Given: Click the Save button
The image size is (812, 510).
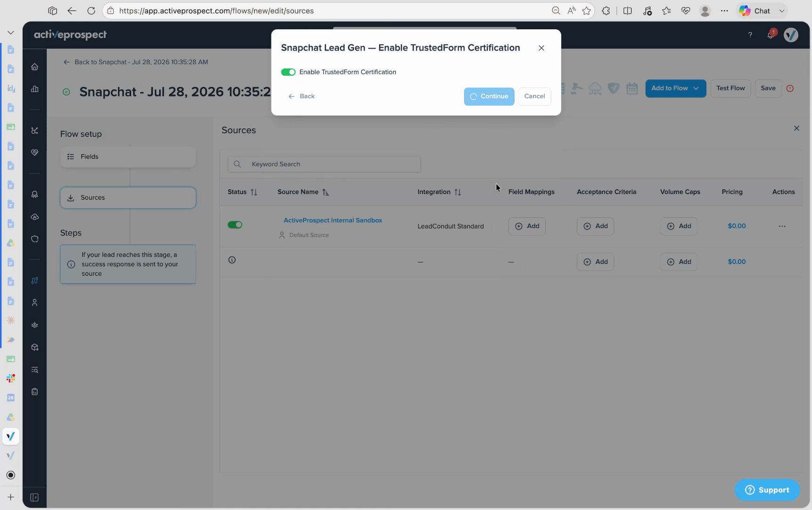Looking at the screenshot, I should click(x=768, y=88).
